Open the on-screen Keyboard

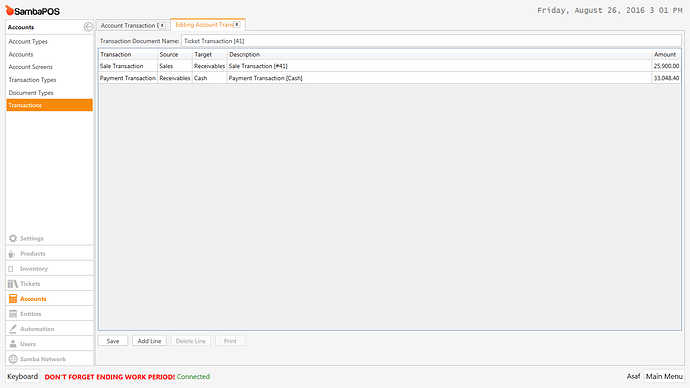22,377
